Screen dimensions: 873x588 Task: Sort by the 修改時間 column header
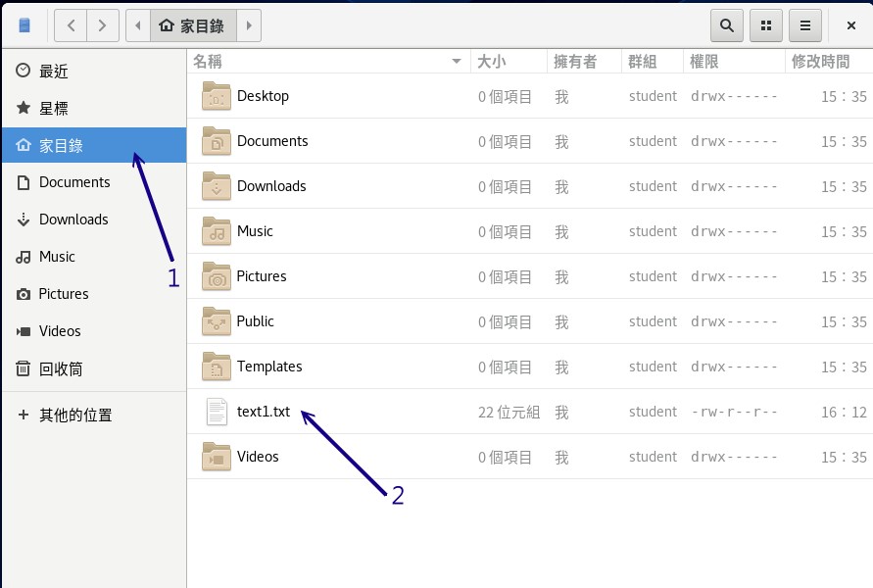coord(820,62)
